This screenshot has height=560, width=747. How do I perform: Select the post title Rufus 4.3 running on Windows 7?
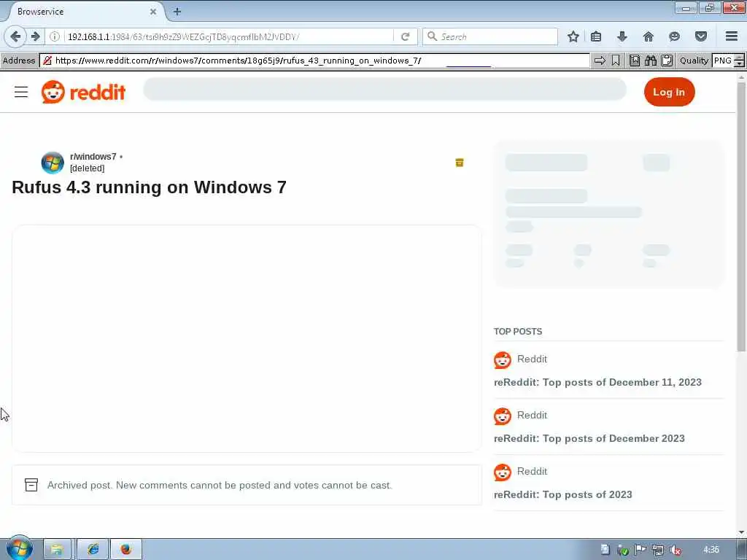(x=149, y=187)
